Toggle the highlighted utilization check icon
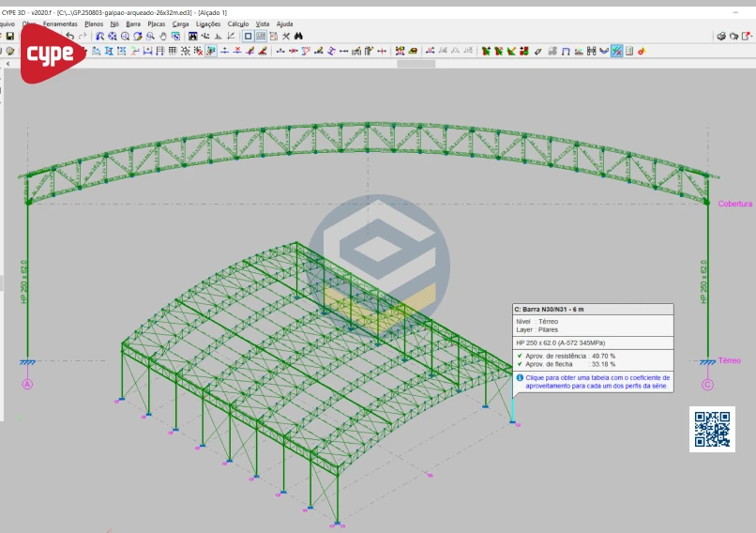The width and height of the screenshot is (756, 533). click(616, 51)
